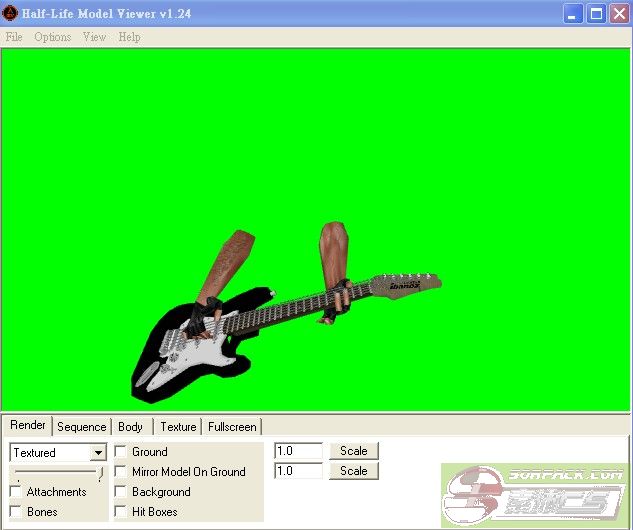This screenshot has width=633, height=530.
Task: Maximize the Model Viewer window
Action: pyautogui.click(x=596, y=13)
